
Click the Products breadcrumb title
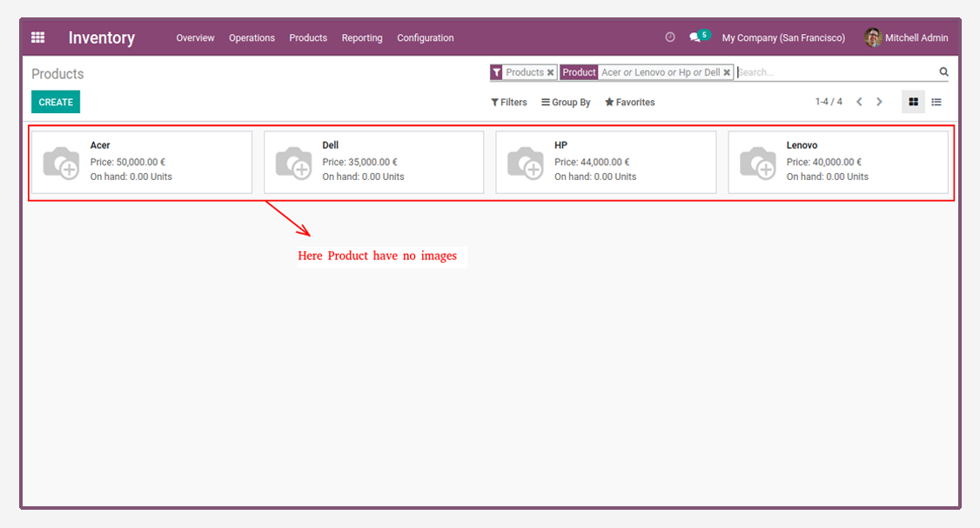tap(57, 74)
